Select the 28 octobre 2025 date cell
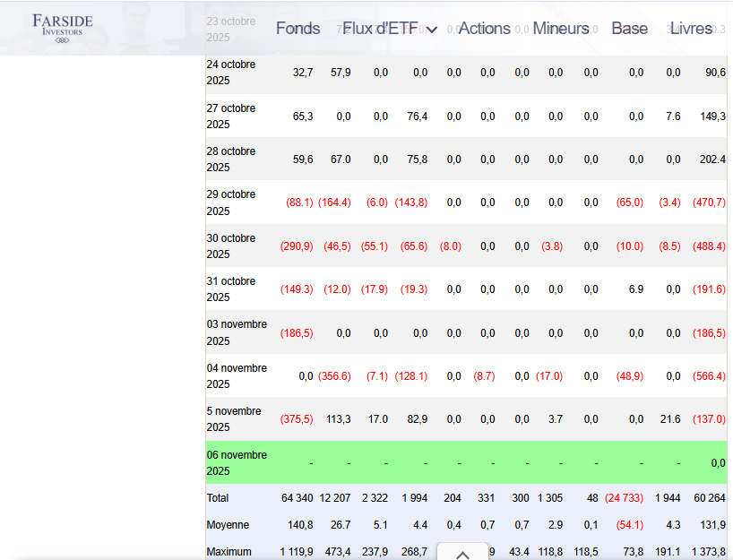The height and width of the screenshot is (560, 733). (231, 159)
